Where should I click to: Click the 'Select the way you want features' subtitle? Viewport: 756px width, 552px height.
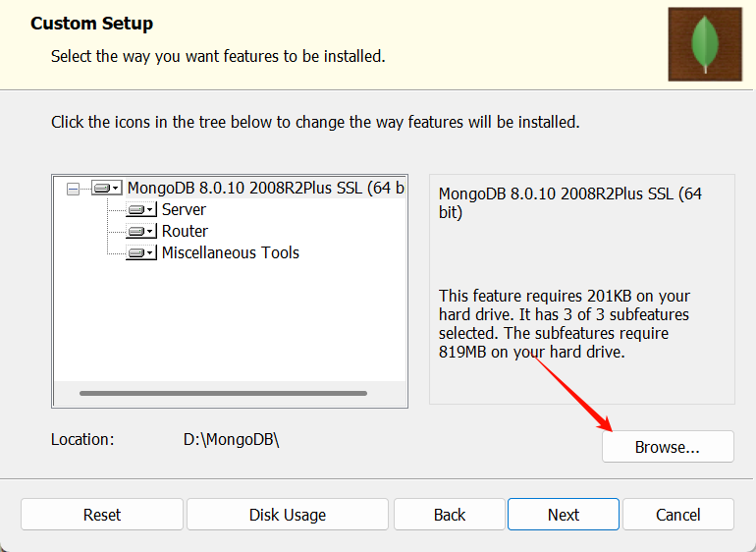[218, 56]
